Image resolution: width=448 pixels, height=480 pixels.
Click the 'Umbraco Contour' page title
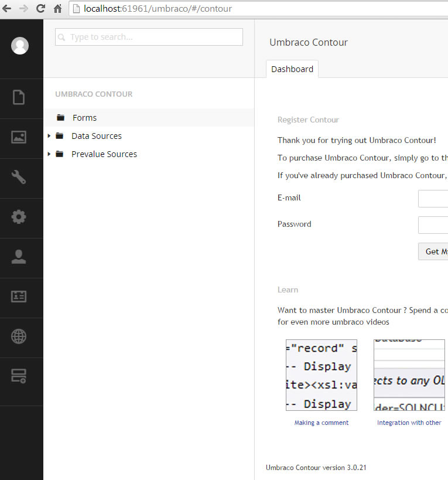pos(309,42)
